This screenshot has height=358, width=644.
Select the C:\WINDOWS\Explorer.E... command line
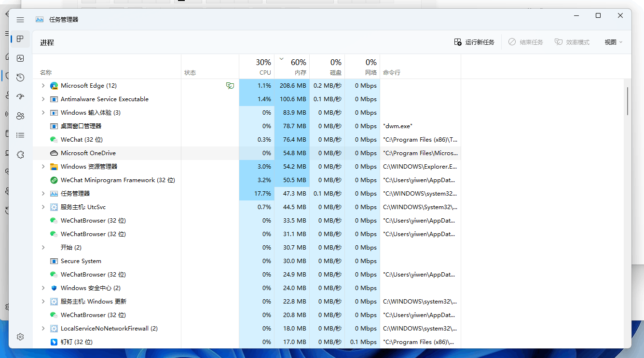(420, 167)
